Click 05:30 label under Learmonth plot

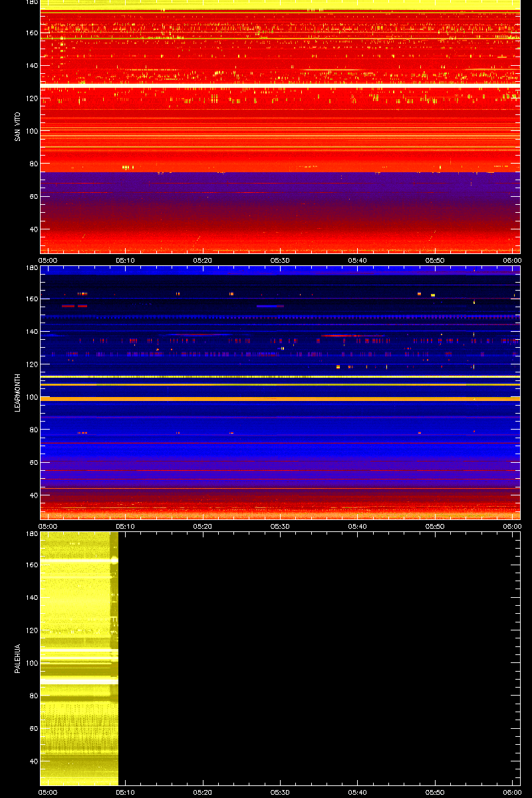tap(281, 526)
